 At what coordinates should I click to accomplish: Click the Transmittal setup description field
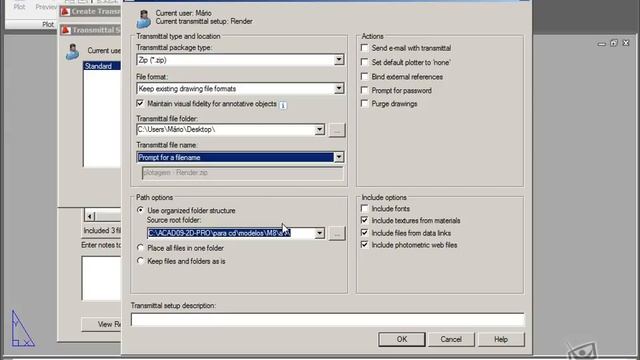[x=327, y=319]
